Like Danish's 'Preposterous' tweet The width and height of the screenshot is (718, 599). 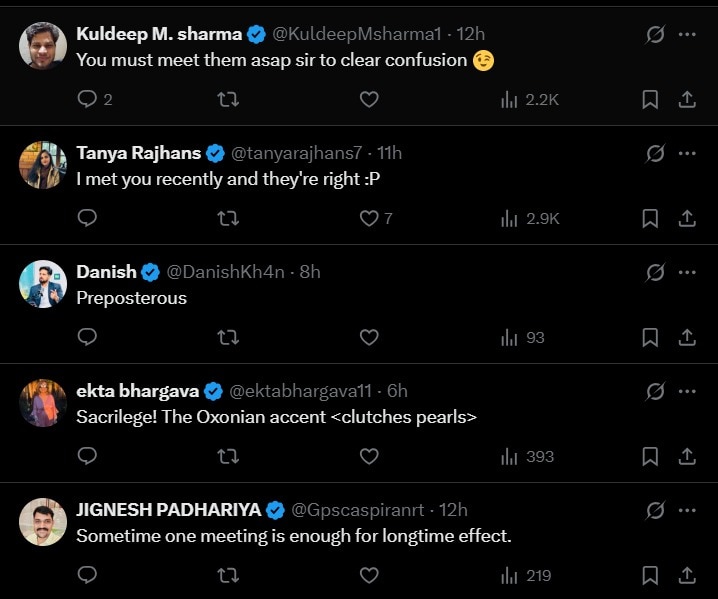[369, 337]
